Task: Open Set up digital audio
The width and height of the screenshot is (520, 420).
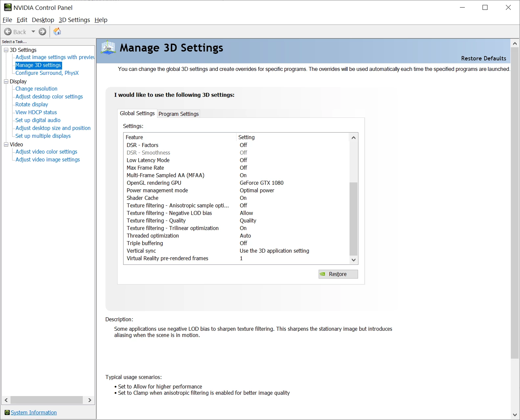Action: click(38, 120)
